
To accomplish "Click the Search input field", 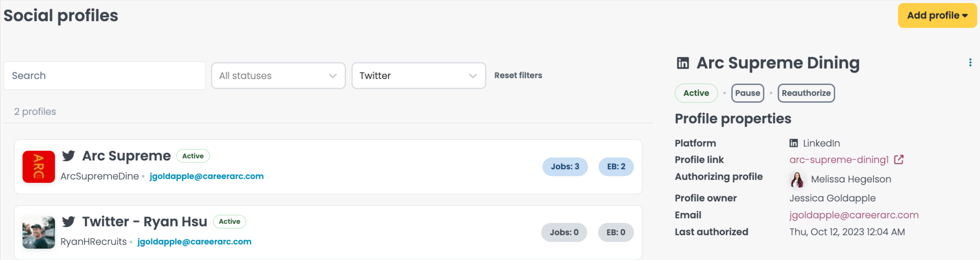I will (105, 76).
